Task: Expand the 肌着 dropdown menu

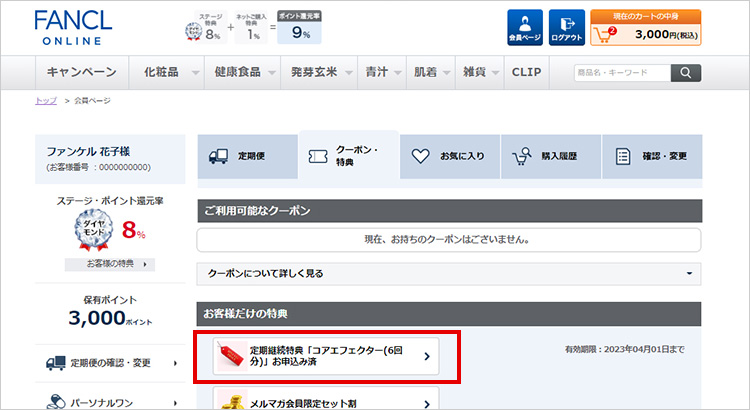Action: click(x=431, y=72)
